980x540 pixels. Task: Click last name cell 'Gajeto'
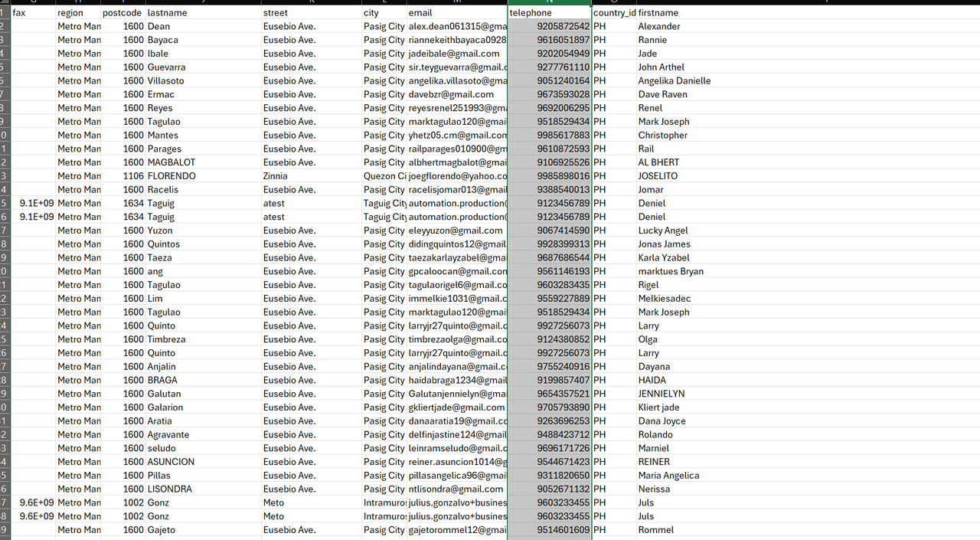coord(203,530)
